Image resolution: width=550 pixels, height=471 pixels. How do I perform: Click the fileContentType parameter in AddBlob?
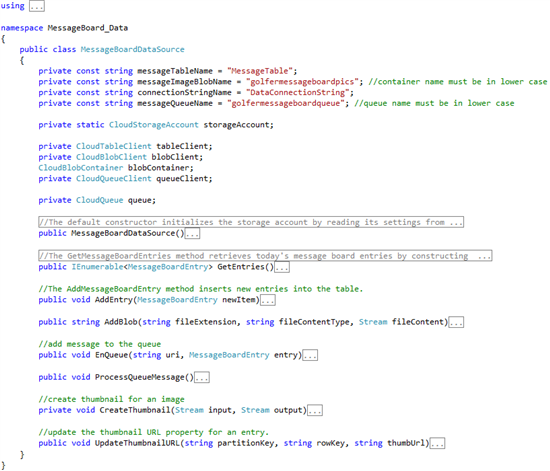(x=314, y=322)
